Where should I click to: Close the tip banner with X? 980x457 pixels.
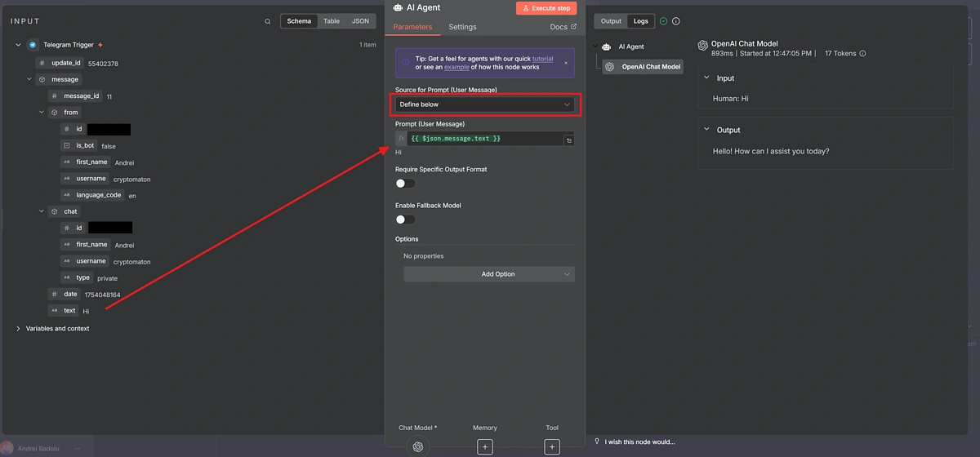point(566,63)
